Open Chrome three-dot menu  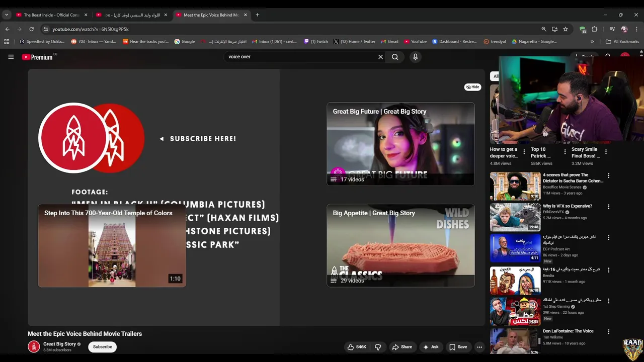636,29
